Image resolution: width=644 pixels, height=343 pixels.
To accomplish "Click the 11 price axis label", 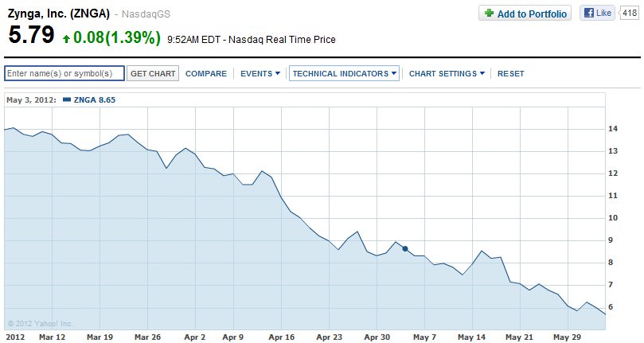I will coord(613,195).
